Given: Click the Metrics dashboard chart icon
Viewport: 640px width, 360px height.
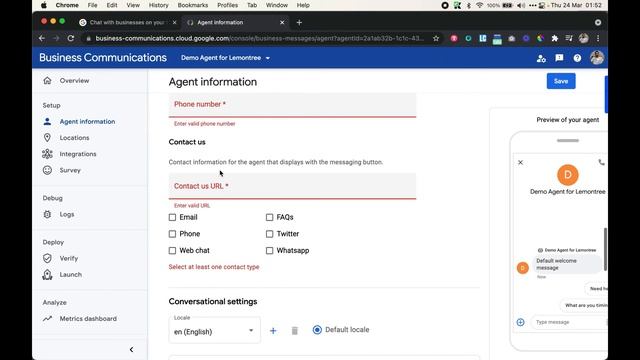Looking at the screenshot, I should (47, 318).
